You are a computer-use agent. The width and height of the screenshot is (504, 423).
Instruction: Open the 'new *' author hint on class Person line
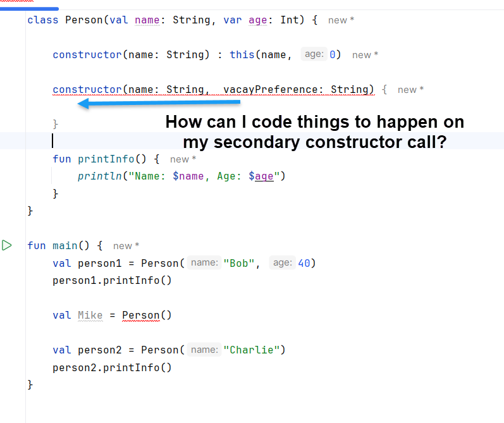(x=341, y=20)
